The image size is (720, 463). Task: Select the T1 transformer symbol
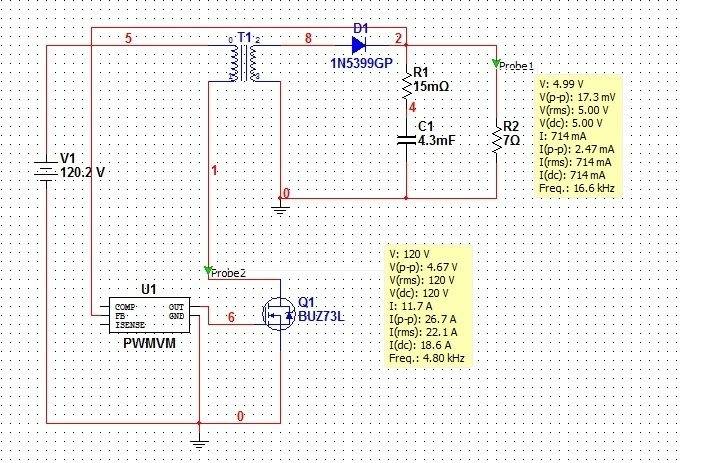[244, 63]
